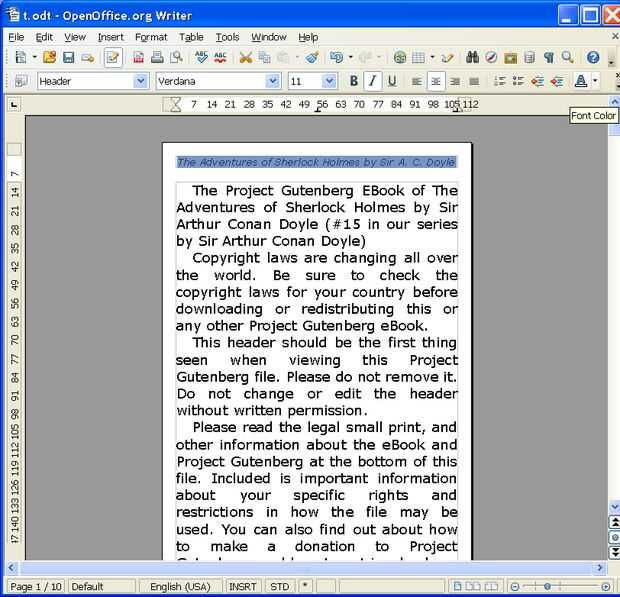620x597 pixels.
Task: Open the Edit menu
Action: [x=44, y=37]
